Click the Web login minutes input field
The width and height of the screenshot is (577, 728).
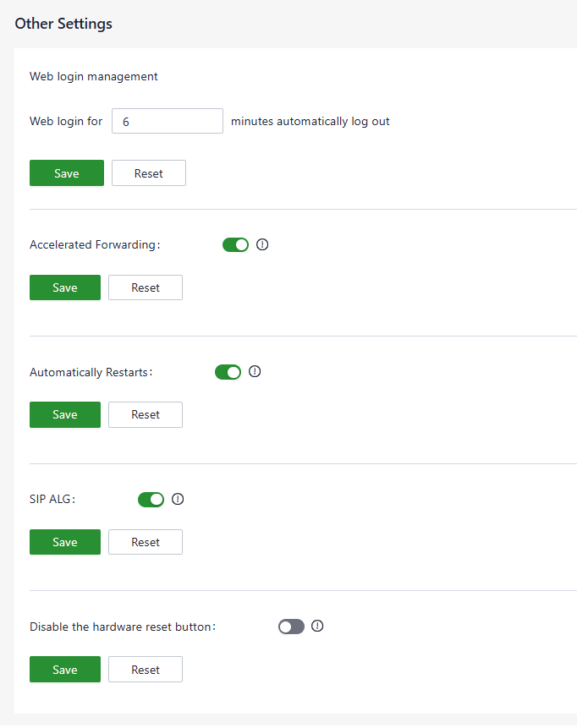point(167,121)
